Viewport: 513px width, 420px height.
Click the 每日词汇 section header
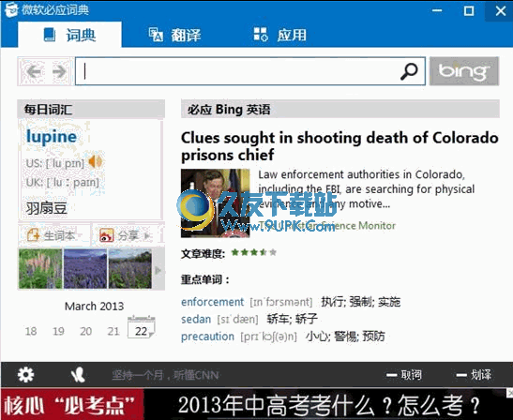pos(91,109)
